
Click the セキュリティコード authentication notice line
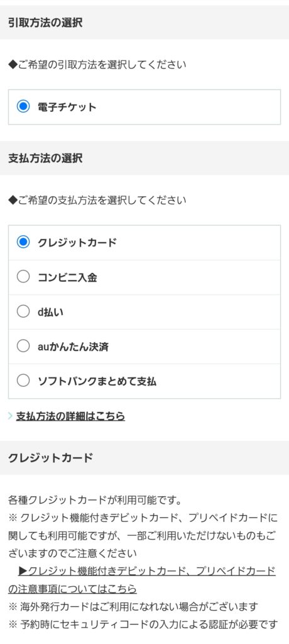[x=143, y=625]
